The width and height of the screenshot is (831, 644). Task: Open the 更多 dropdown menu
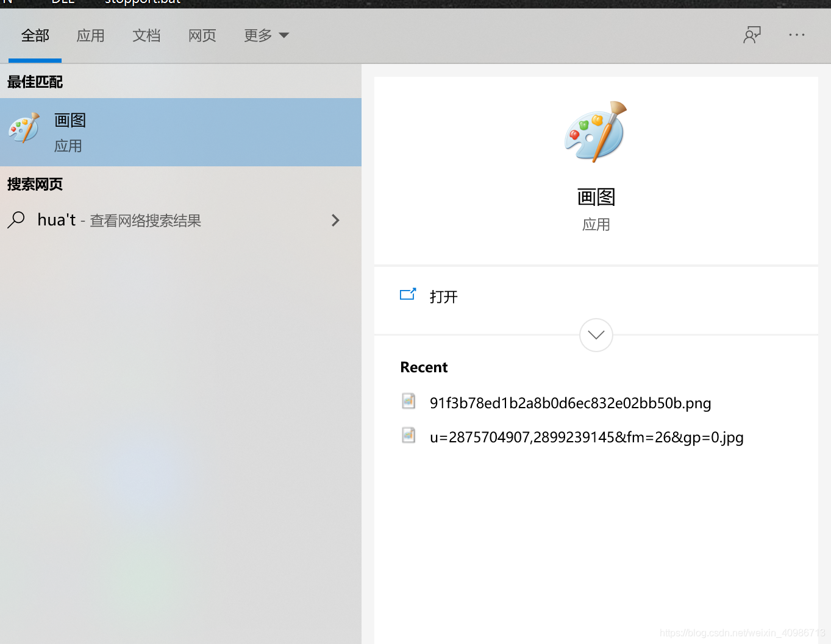266,36
